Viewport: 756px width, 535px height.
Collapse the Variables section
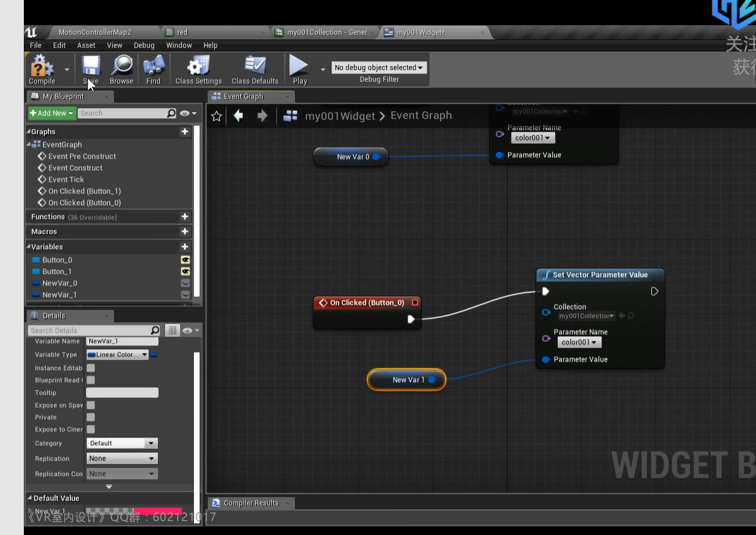(x=29, y=246)
